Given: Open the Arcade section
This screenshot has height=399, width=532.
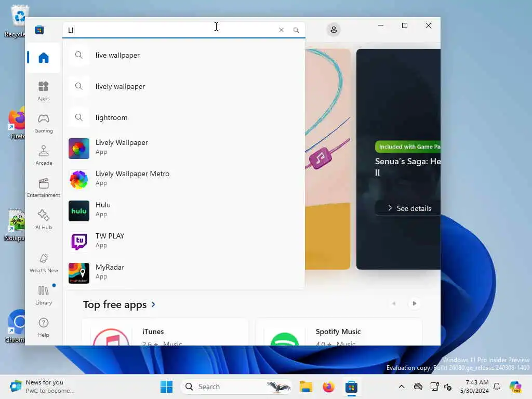Looking at the screenshot, I should point(44,155).
